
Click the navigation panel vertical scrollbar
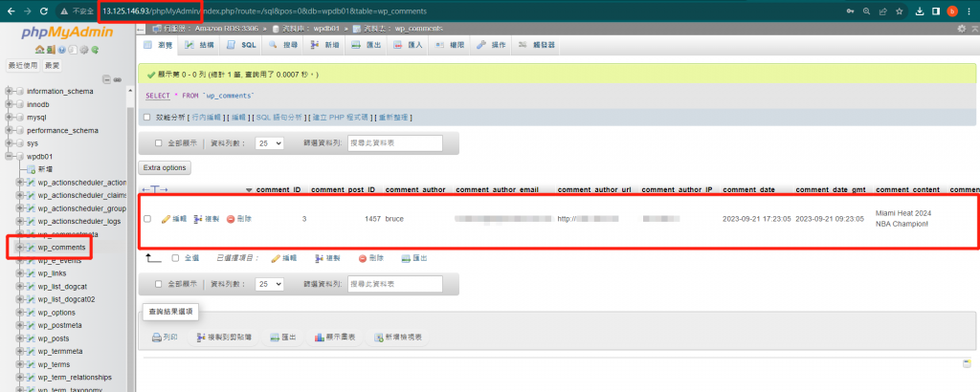130,250
